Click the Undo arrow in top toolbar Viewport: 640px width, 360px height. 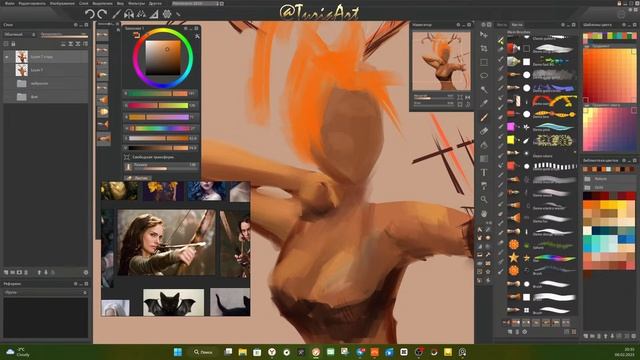coord(89,14)
